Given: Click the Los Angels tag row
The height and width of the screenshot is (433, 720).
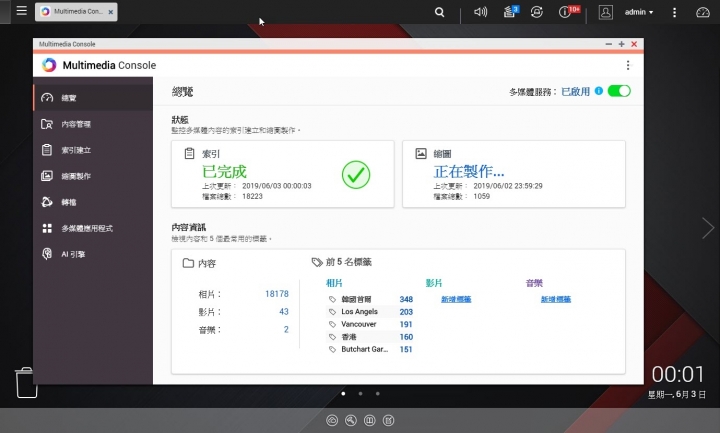Looking at the screenshot, I should (x=370, y=312).
